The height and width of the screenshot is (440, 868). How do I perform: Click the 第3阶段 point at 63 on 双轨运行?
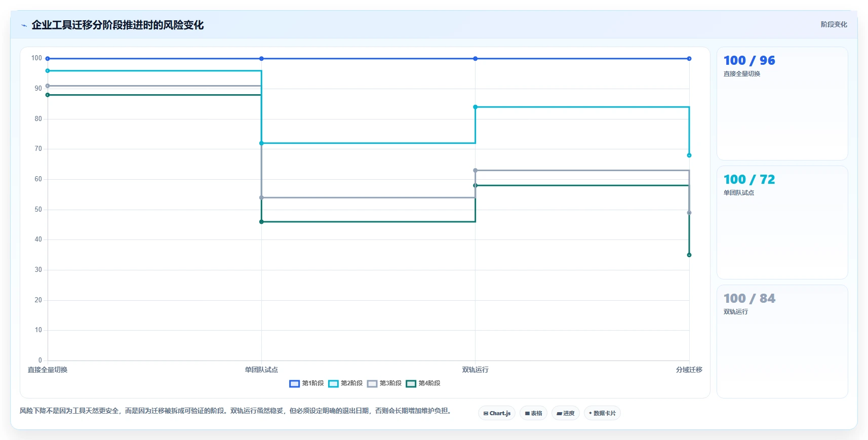pos(475,171)
